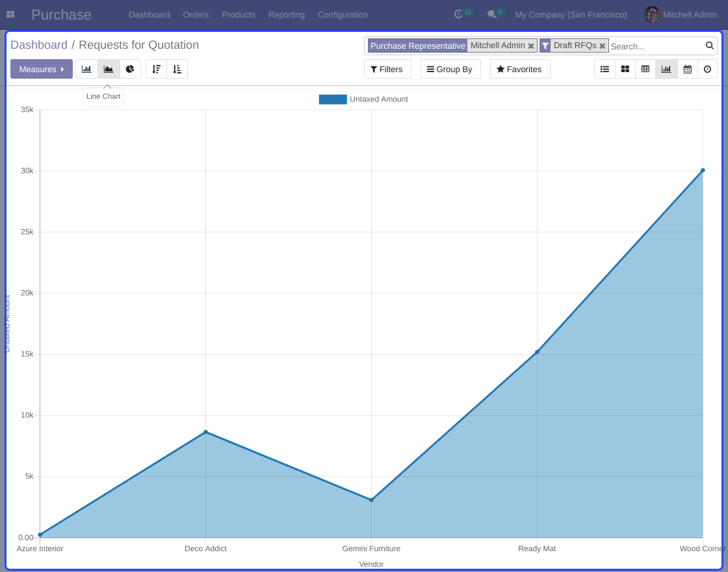Switch to line chart mode
Screen dimensions: 728x572
pos(109,69)
